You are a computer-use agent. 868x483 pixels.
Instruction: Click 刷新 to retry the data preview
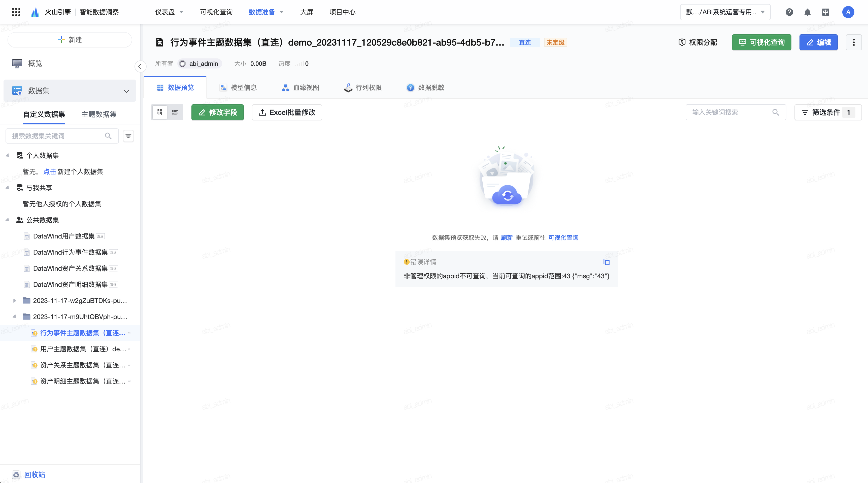(507, 237)
